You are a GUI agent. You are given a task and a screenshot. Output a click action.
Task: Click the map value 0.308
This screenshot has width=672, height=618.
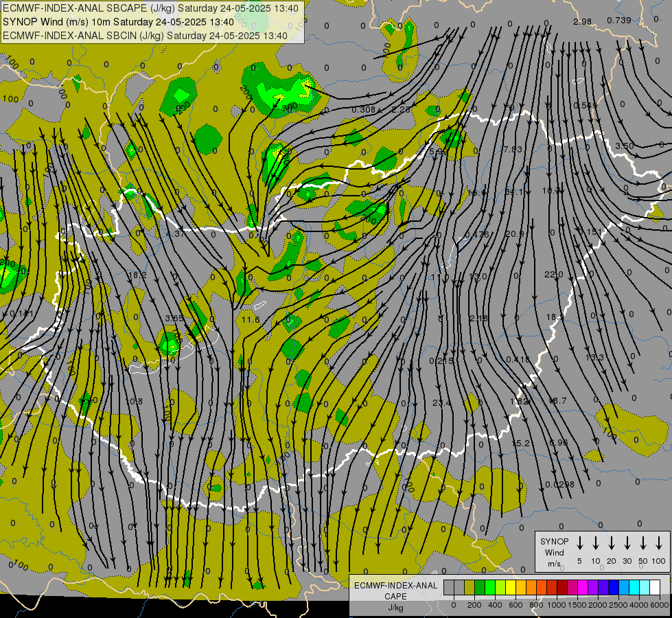363,109
